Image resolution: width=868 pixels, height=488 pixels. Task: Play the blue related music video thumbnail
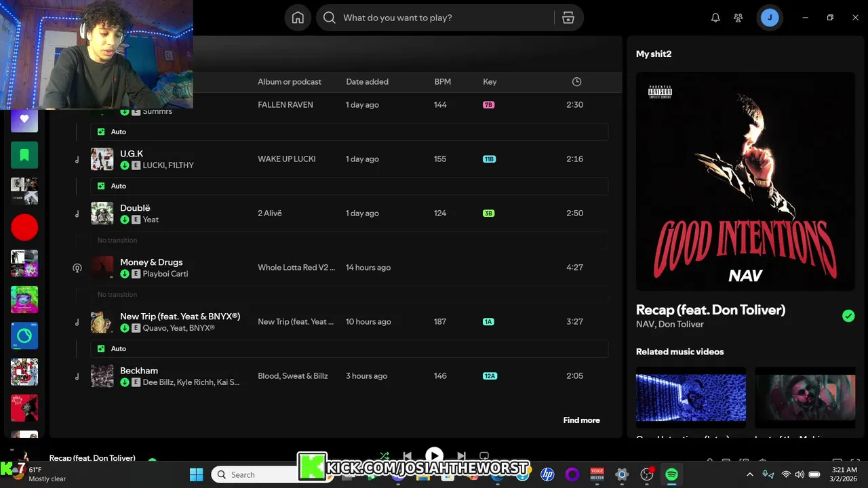point(691,397)
